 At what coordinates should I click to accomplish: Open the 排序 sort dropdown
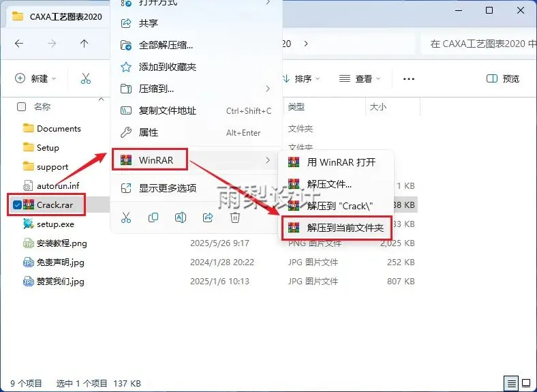click(x=301, y=79)
